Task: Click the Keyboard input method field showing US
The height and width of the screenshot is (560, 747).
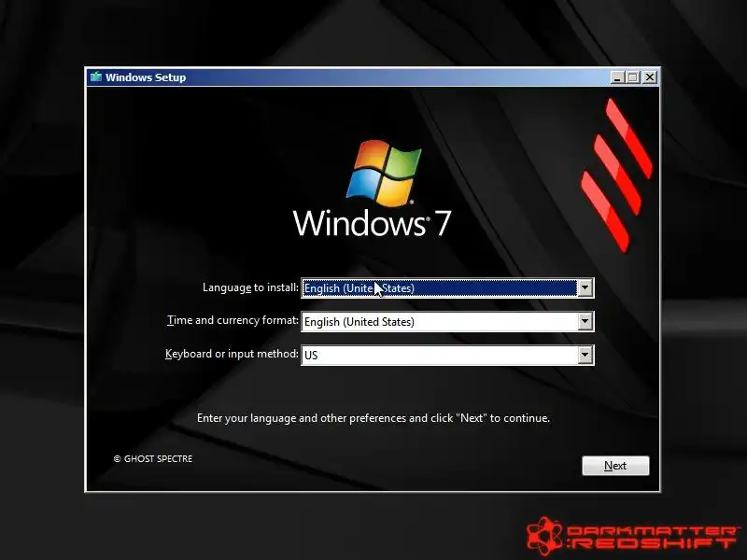Action: click(x=447, y=355)
